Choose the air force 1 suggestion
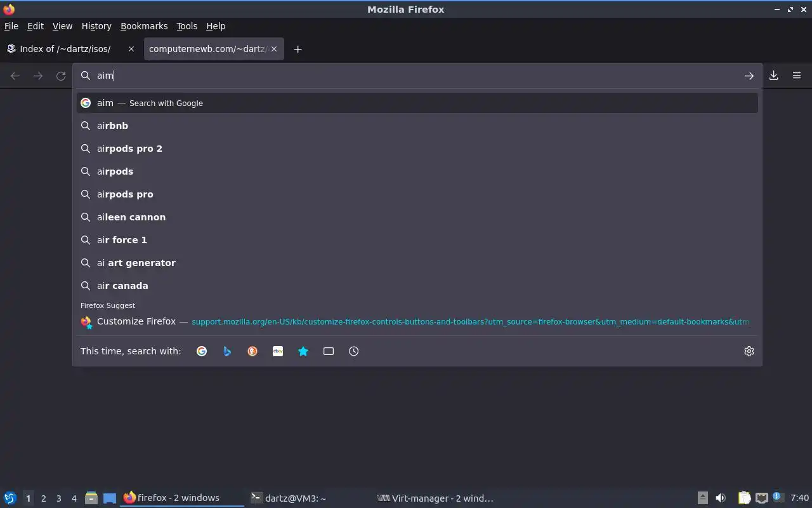Viewport: 812px width, 508px height. [x=417, y=240]
